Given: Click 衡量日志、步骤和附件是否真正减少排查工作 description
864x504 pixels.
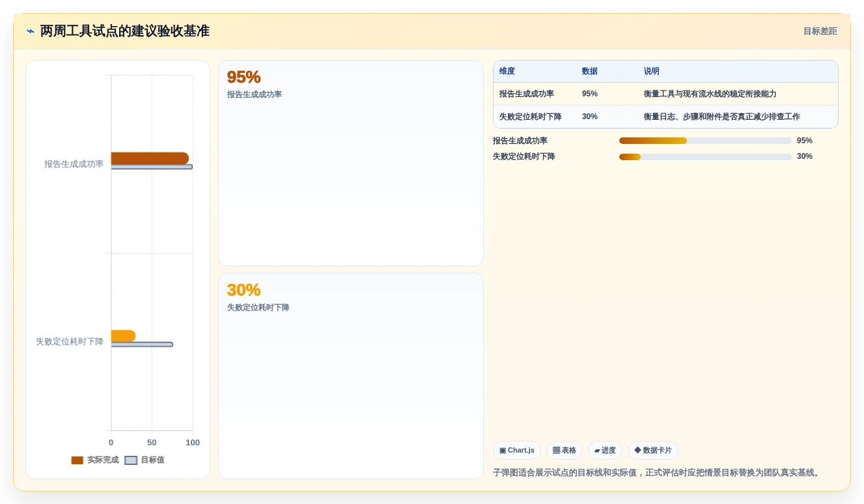Looking at the screenshot, I should (x=722, y=117).
